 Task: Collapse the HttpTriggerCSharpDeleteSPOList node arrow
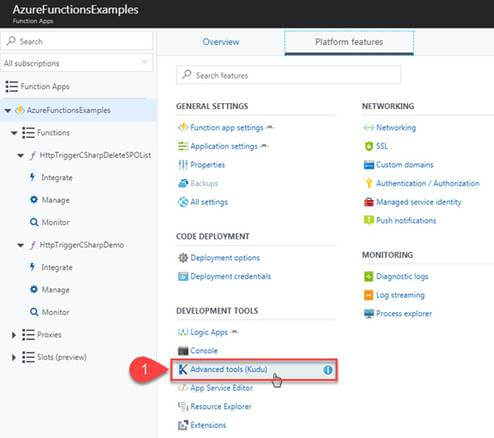21,155
